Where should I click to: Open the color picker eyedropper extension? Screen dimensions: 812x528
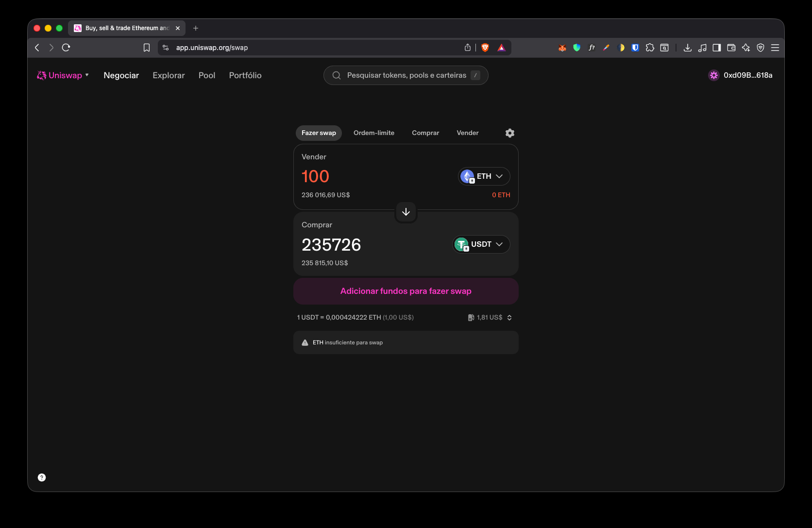point(606,48)
